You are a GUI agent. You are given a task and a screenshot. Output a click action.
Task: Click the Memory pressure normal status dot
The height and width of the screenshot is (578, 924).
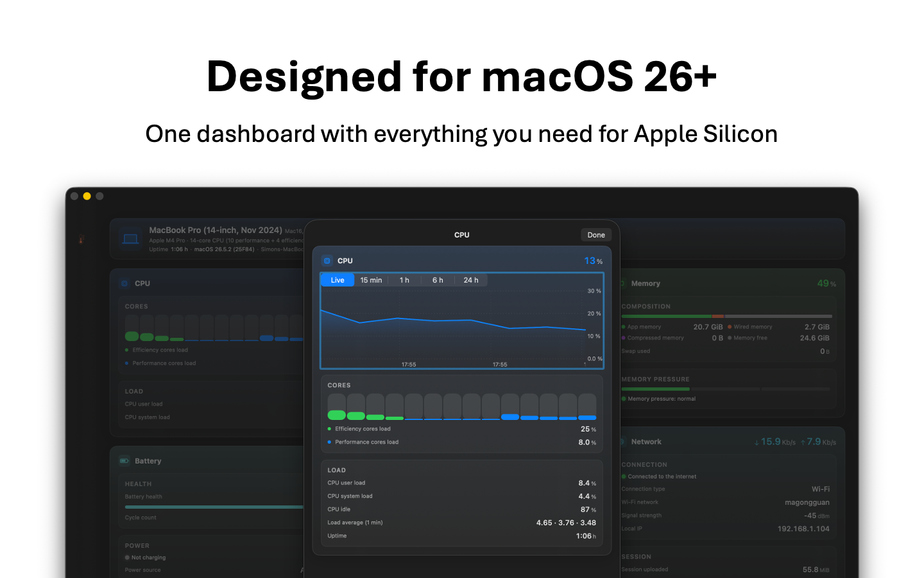(623, 399)
